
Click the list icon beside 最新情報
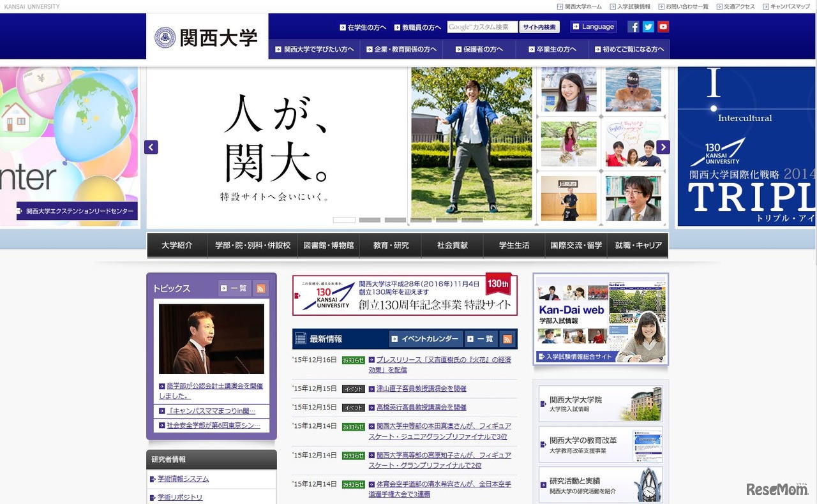click(301, 339)
